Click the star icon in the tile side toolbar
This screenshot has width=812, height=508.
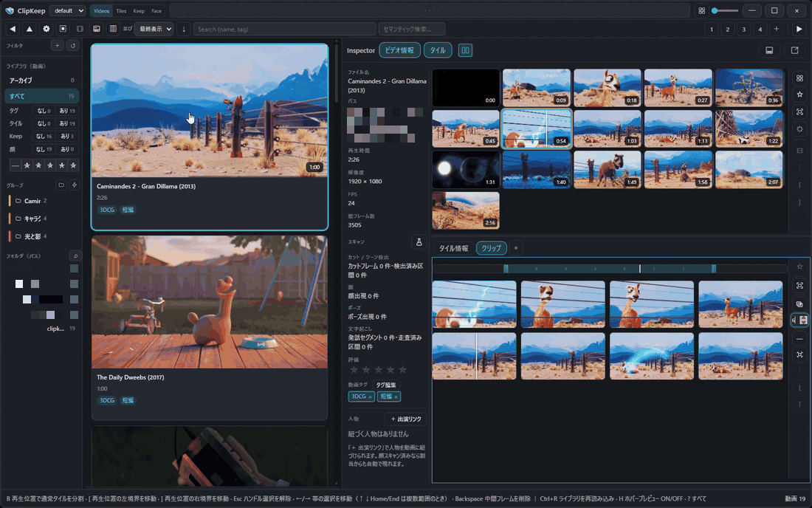pyautogui.click(x=799, y=95)
